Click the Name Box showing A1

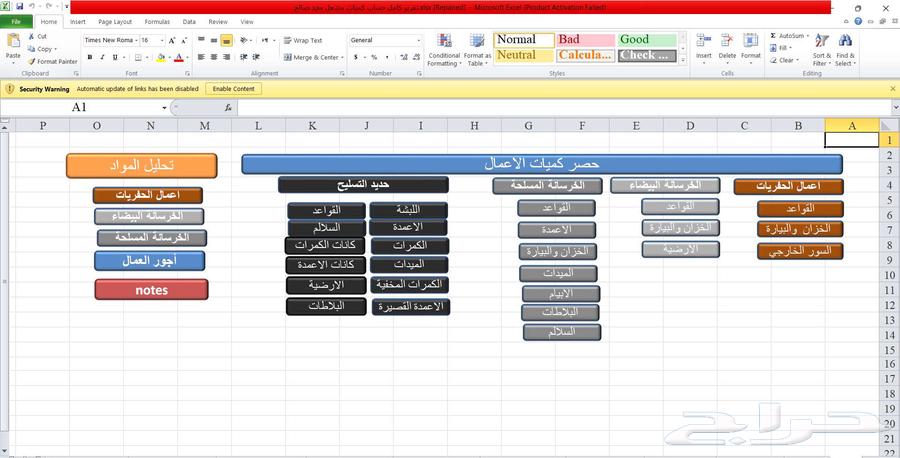[79, 107]
